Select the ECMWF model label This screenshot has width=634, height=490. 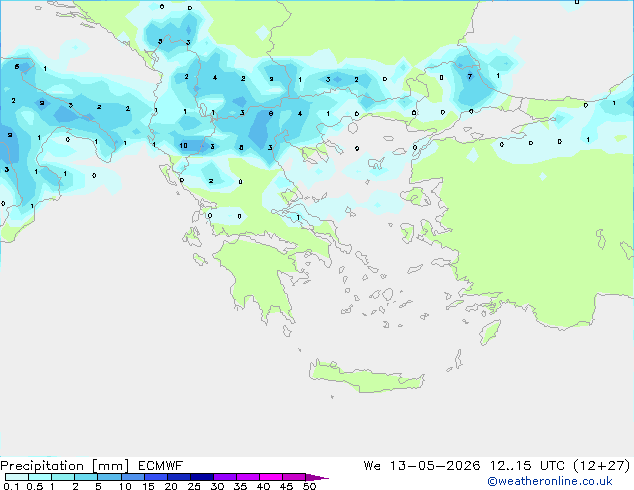pyautogui.click(x=161, y=466)
